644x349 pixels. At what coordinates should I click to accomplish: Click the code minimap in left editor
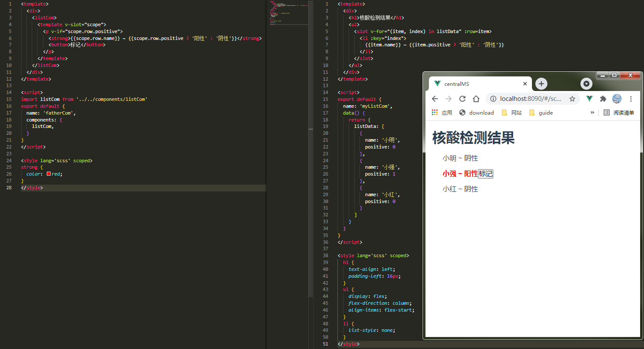(x=289, y=13)
